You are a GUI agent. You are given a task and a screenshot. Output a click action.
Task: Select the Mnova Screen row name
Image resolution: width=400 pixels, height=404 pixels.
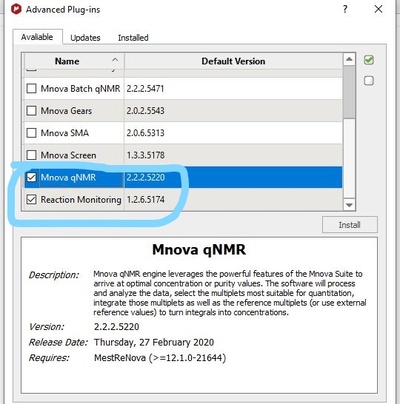pyautogui.click(x=68, y=155)
